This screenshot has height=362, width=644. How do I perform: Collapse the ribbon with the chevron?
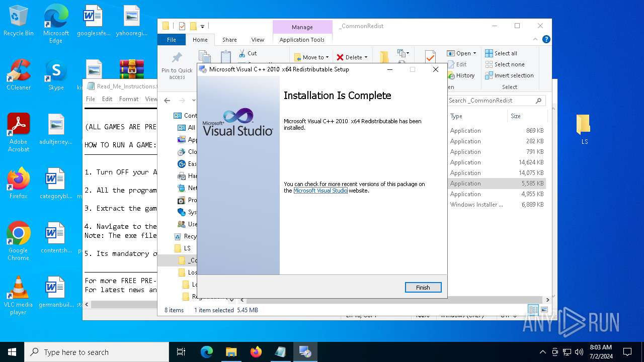tap(535, 39)
